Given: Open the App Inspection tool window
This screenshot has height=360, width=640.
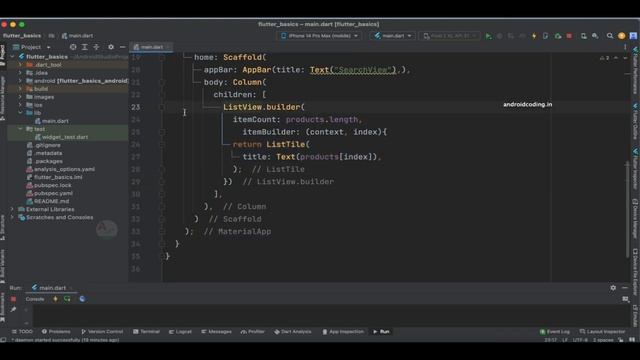Looking at the screenshot, I should tap(343, 331).
